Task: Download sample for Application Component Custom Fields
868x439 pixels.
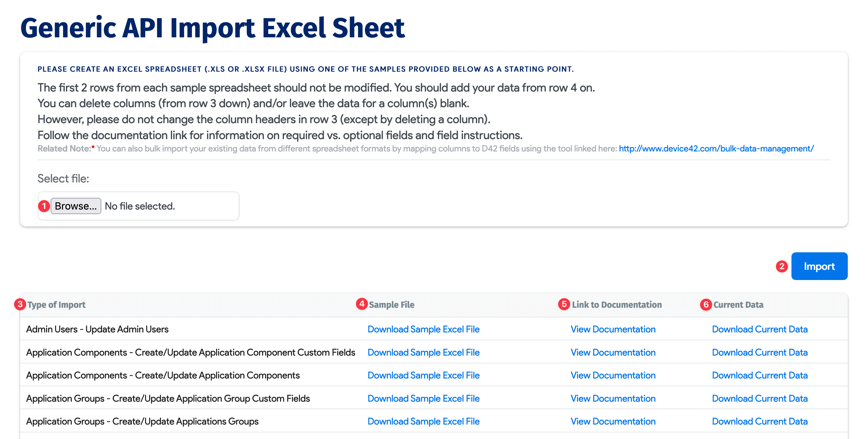Action: coord(423,352)
